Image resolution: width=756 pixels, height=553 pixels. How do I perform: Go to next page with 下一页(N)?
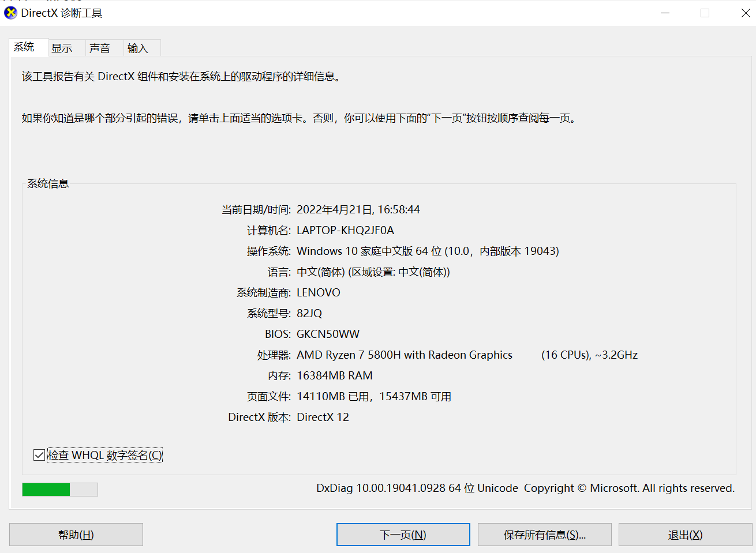pos(403,535)
